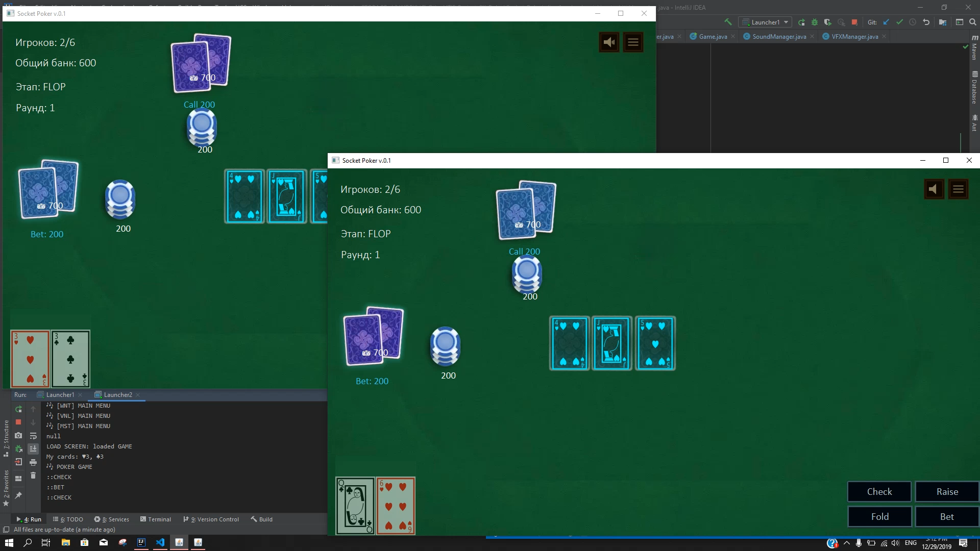The width and height of the screenshot is (980, 551).
Task: Click the build project hammer icon
Action: 728,22
